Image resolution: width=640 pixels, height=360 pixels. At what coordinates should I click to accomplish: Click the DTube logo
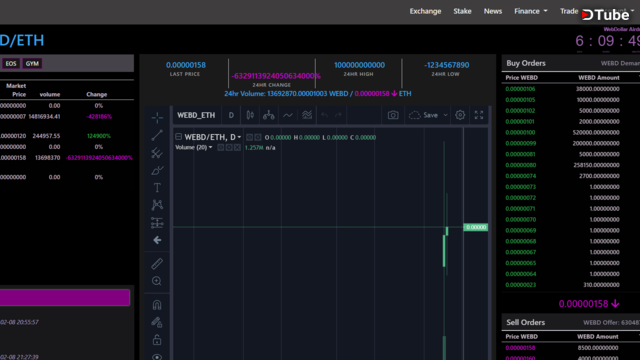pos(606,15)
